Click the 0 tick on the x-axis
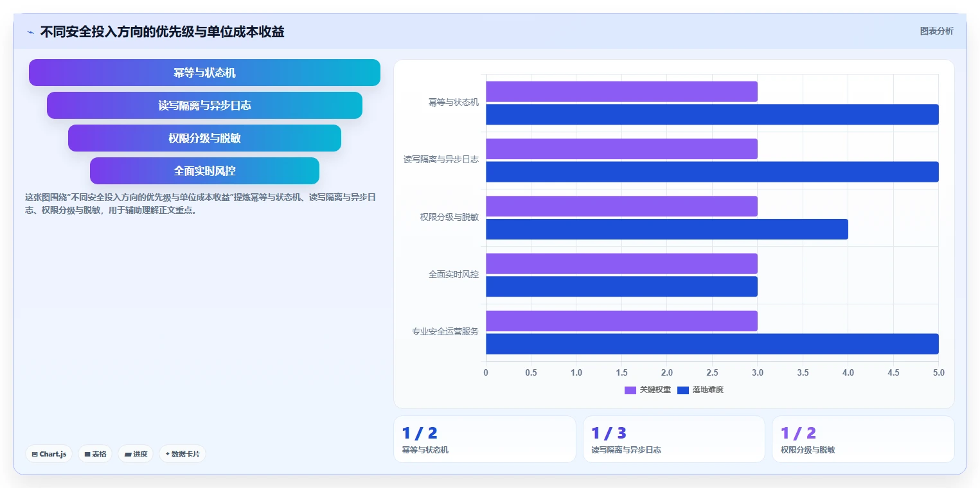 point(486,372)
